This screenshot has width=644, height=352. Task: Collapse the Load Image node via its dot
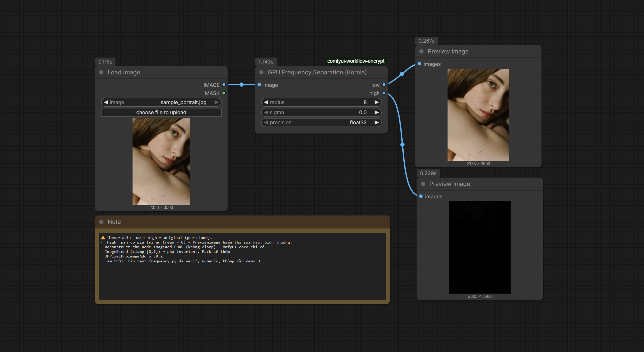(101, 72)
